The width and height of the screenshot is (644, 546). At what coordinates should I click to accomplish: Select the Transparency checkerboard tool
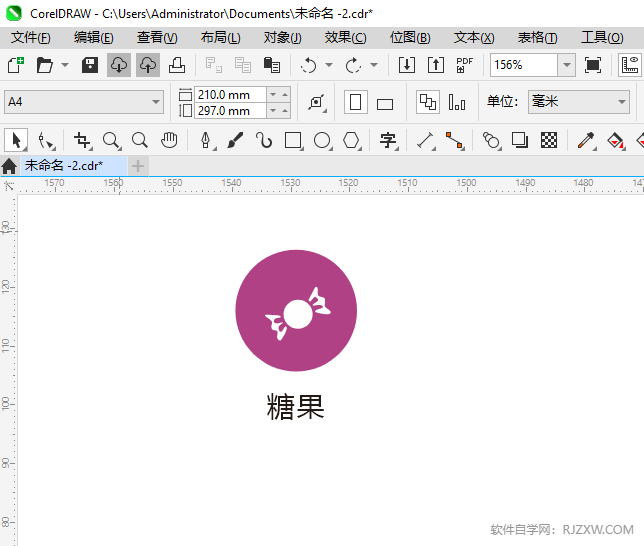coord(549,141)
